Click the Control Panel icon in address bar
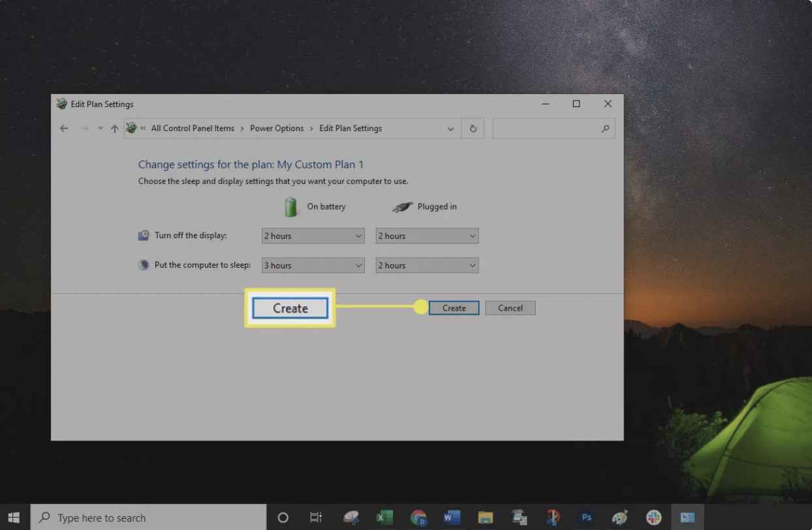The height and width of the screenshot is (530, 812). coord(131,128)
